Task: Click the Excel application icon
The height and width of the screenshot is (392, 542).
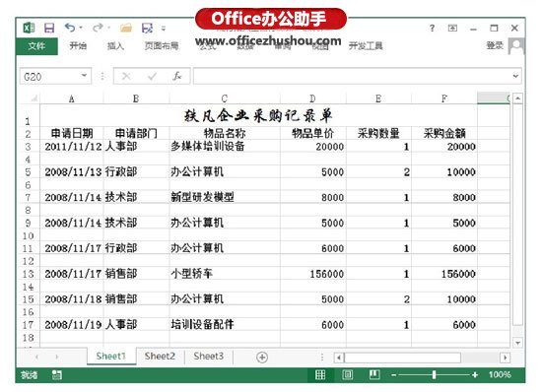Action: coord(29,28)
